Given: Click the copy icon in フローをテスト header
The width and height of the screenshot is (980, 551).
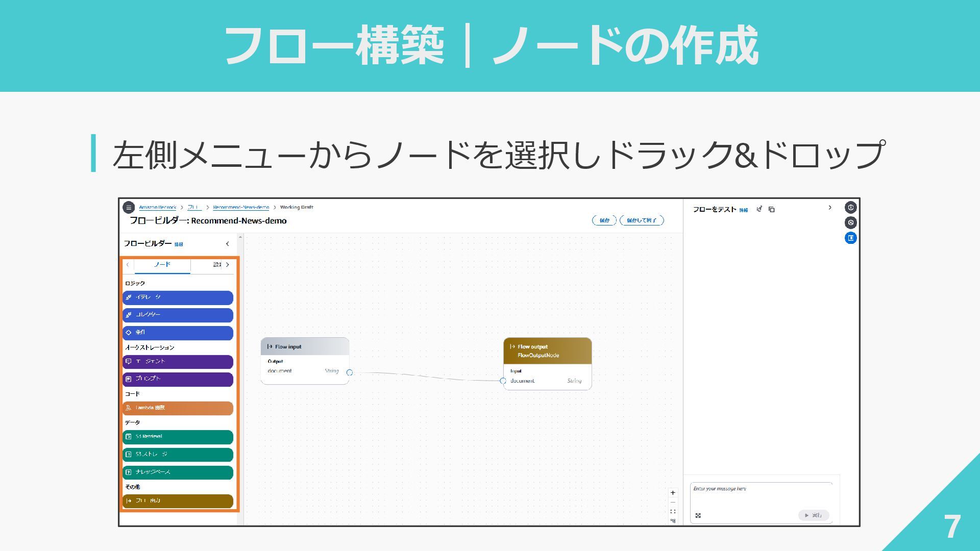Looking at the screenshot, I should 772,209.
